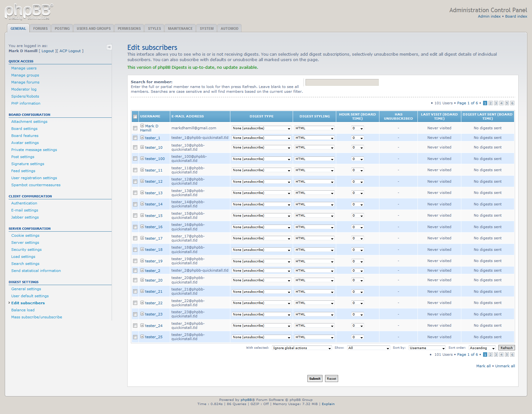Expand details plus icon for tester_16
The image size is (532, 414).
142,227
